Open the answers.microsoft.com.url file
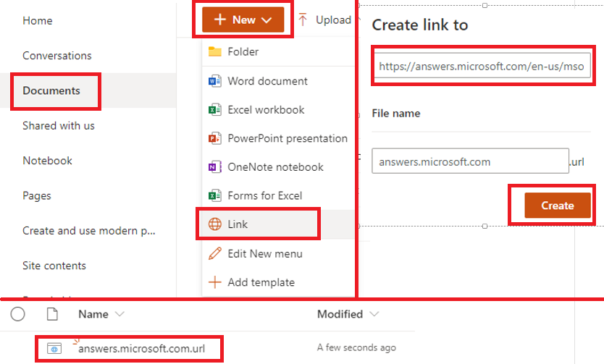604x364 pixels. [x=141, y=349]
